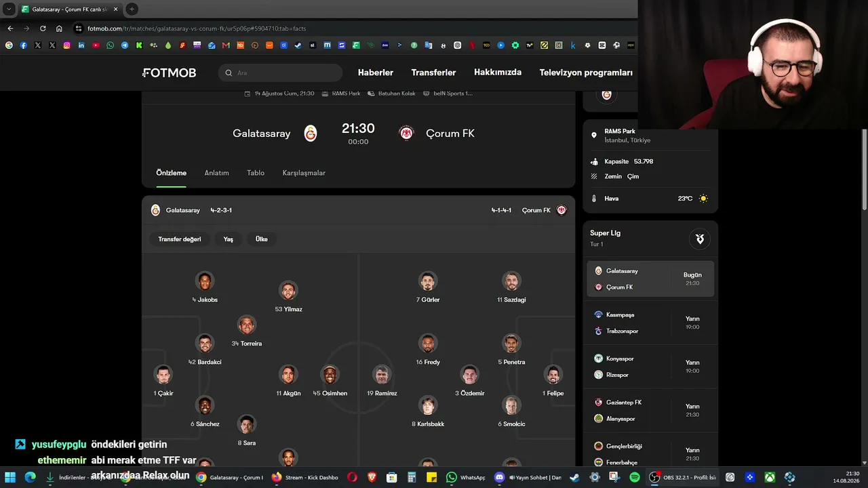
Task: Switch to the Karşılaşmalar tab
Action: (x=304, y=173)
